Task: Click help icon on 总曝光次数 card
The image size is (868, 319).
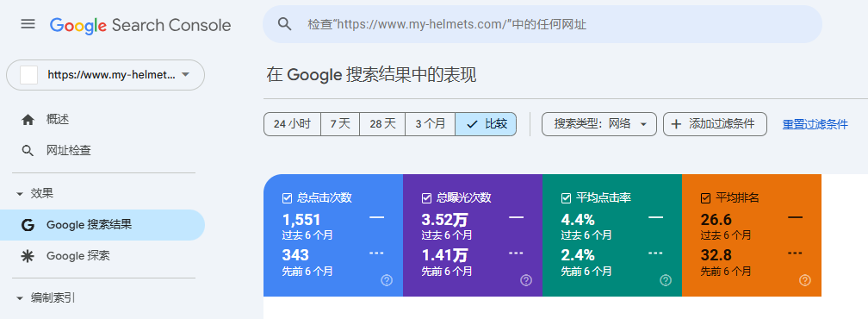Action: (526, 280)
